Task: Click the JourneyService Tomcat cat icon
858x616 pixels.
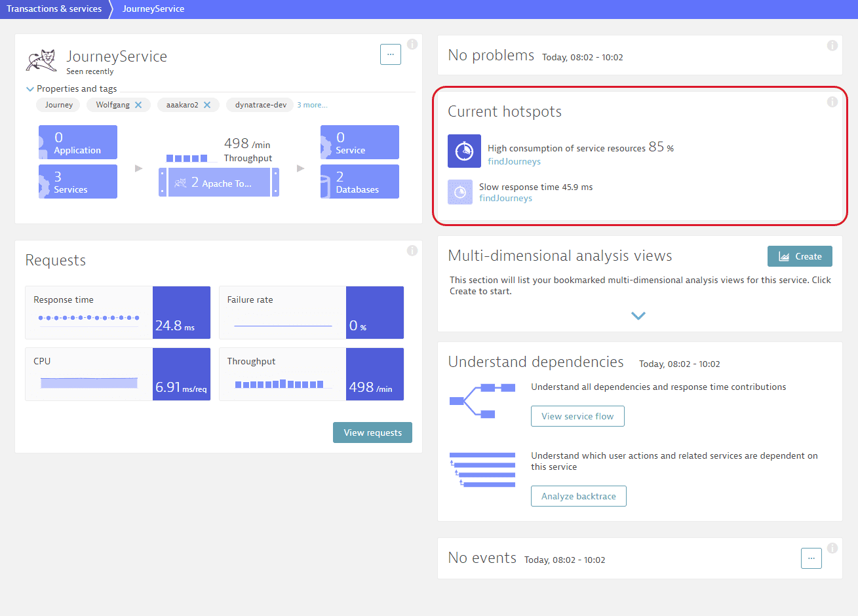Action: point(41,60)
